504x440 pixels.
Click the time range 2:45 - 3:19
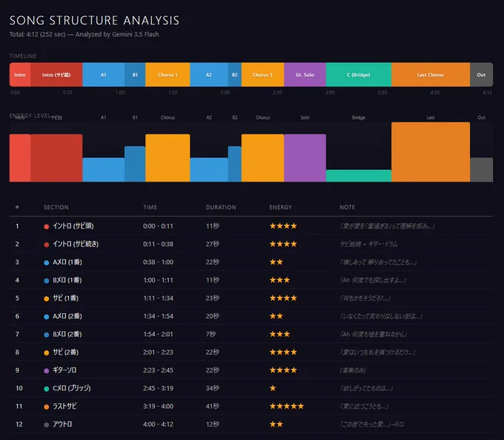tap(158, 388)
